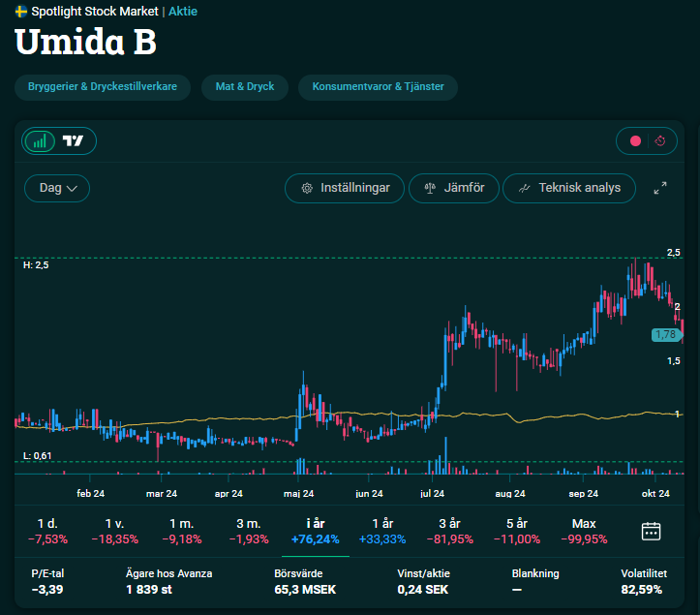This screenshot has height=615, width=700.
Task: Click the jul 24 axis label
Action: click(x=432, y=494)
